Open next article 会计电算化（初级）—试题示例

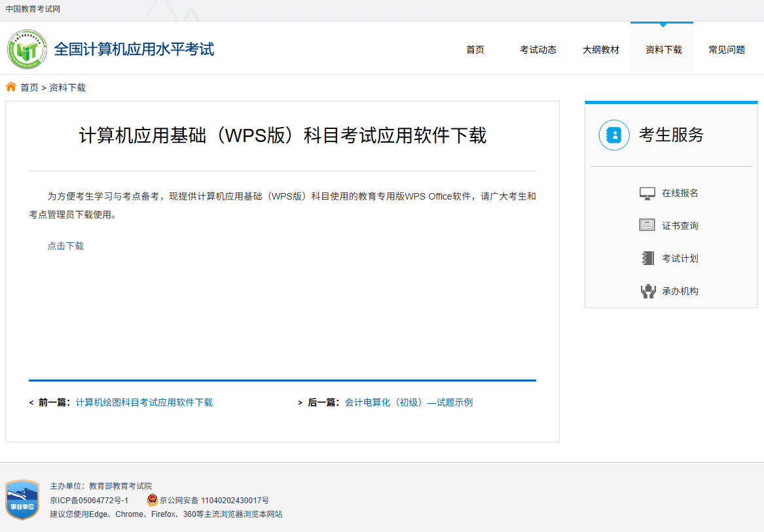click(409, 402)
